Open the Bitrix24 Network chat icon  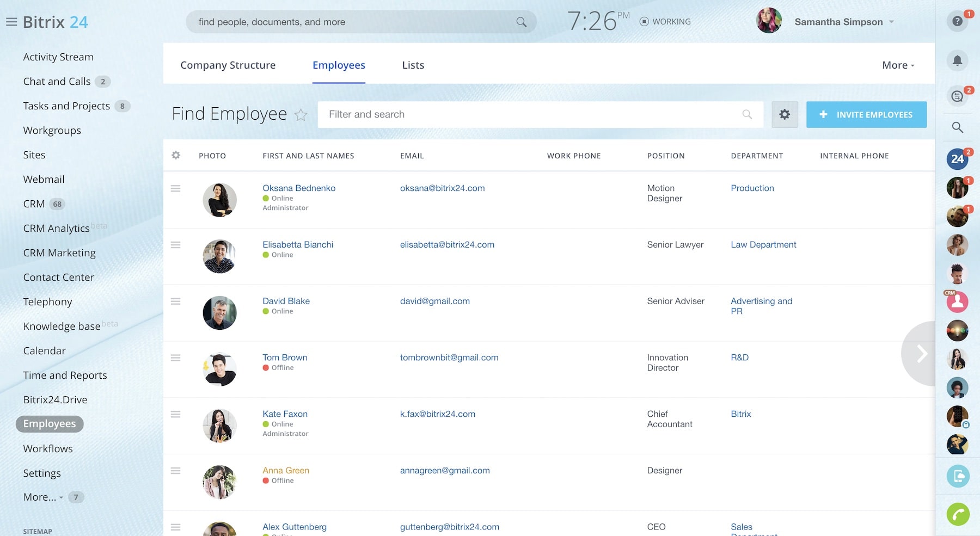click(957, 159)
